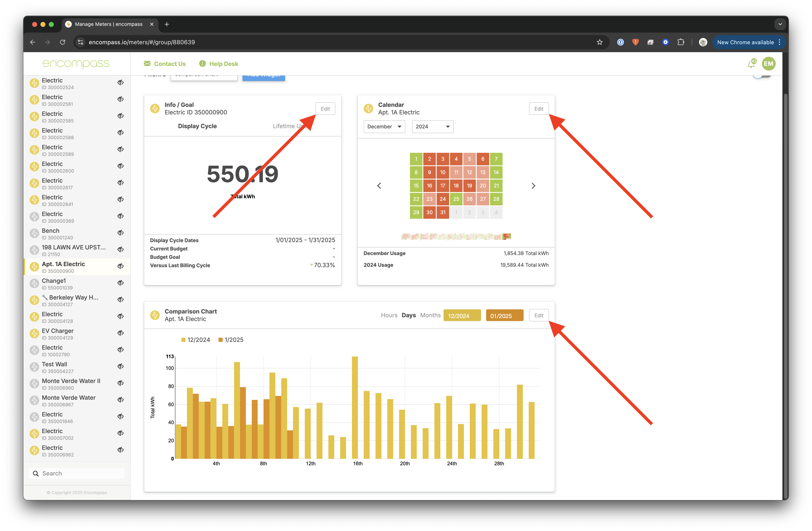The height and width of the screenshot is (531, 812).
Task: Go to next calendar month arrow
Action: pyautogui.click(x=533, y=186)
